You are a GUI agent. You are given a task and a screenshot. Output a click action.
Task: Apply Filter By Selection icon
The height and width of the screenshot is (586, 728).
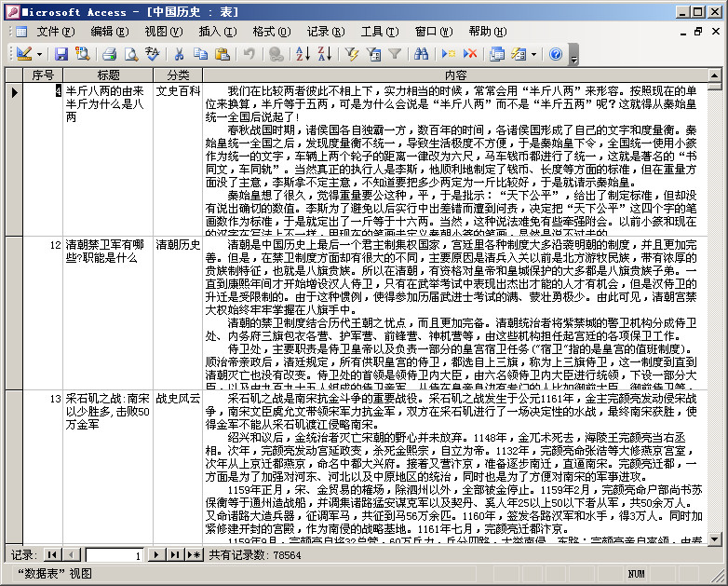(352, 54)
